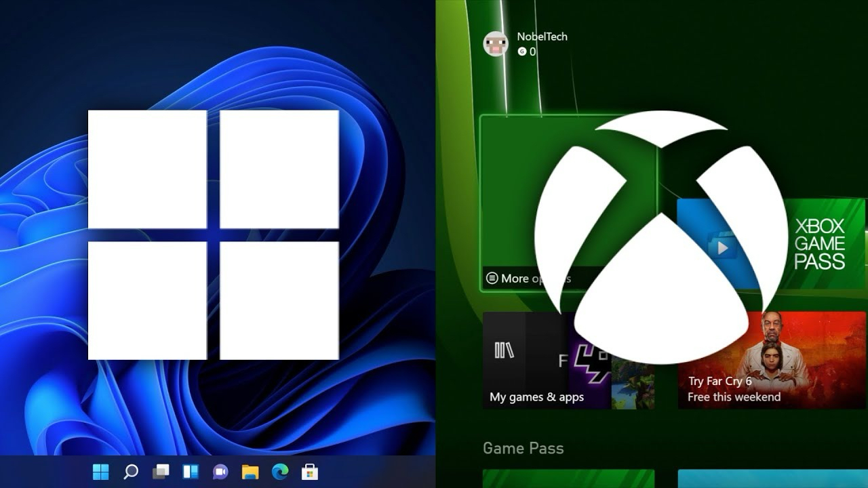This screenshot has height=488, width=868.
Task: Click the Game Pass section heading
Action: coord(523,448)
